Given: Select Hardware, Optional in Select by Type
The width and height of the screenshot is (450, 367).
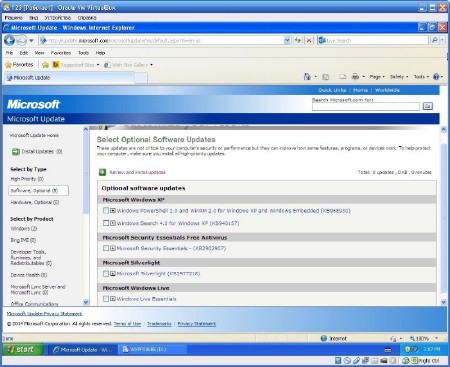Looking at the screenshot, I should tap(35, 202).
